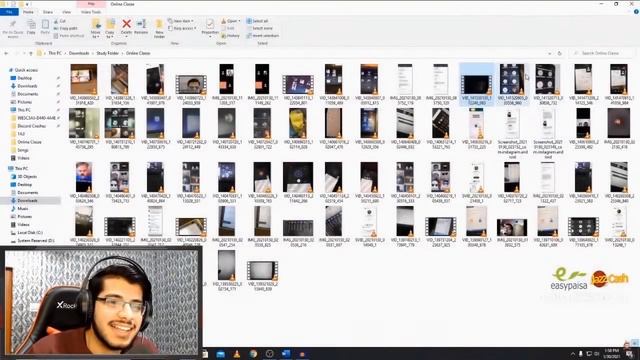Viewport: 640px width, 360px height.
Task: Open the address bar history dropdown
Action: coord(549,53)
